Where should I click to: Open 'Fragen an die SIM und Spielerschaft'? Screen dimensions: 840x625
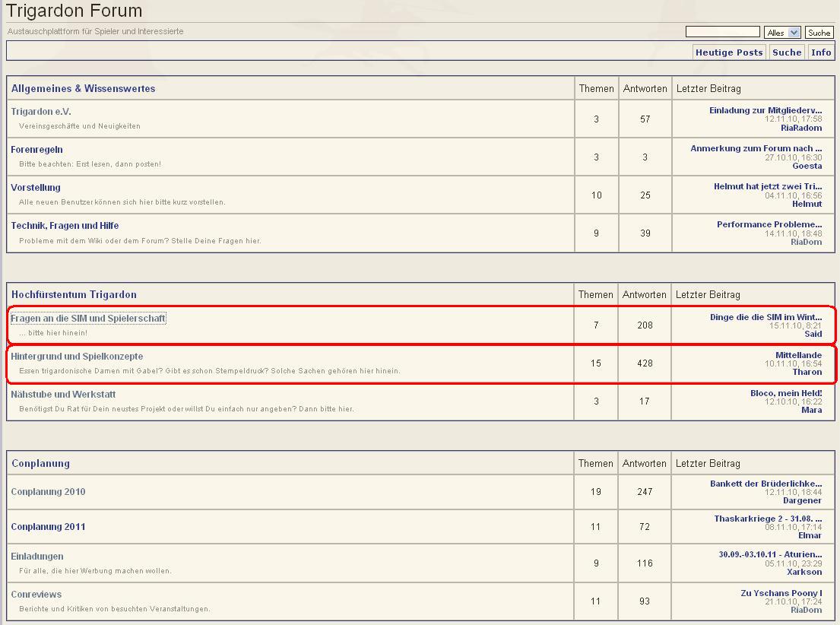pos(88,319)
